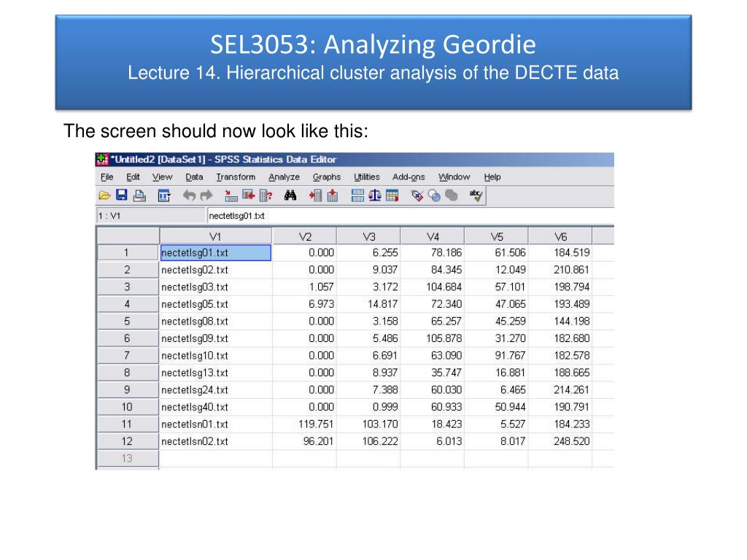Screen dimensions: 747x560
Task: Select the cell 'nectetlsg05.txt'
Action: point(216,304)
